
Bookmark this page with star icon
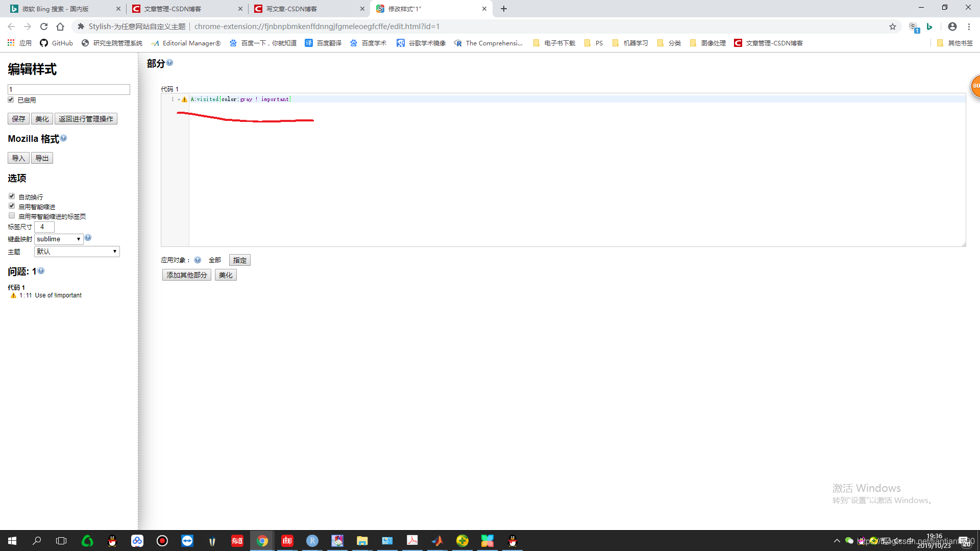(893, 27)
